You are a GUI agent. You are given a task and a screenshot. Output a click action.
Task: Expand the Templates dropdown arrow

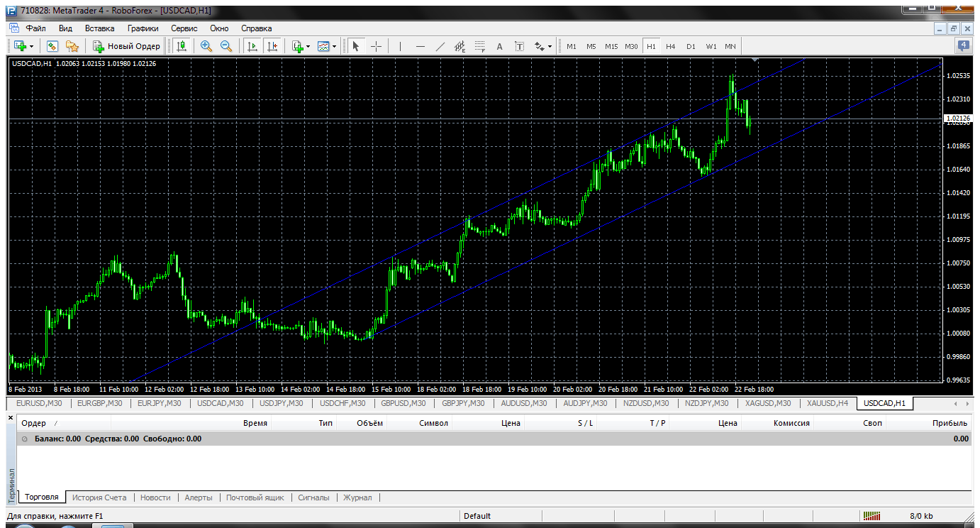[335, 47]
